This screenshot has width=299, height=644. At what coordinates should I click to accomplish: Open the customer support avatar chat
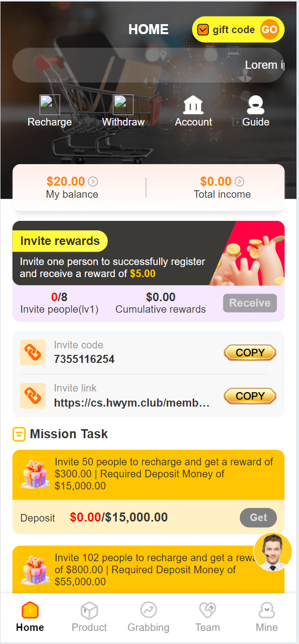pyautogui.click(x=273, y=552)
